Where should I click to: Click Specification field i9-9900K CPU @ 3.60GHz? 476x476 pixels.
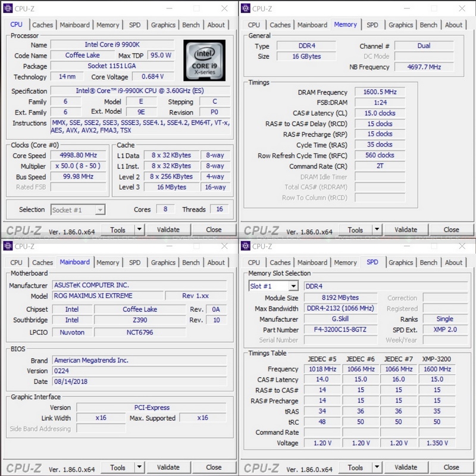(140, 91)
